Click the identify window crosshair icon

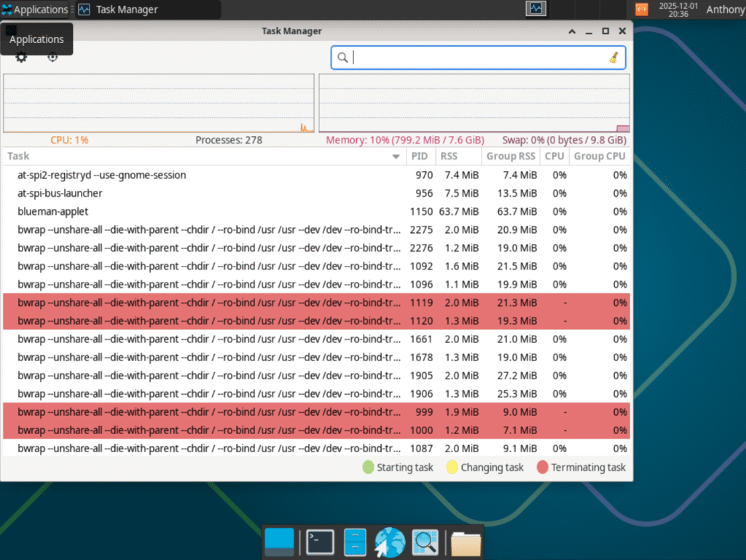[x=52, y=58]
